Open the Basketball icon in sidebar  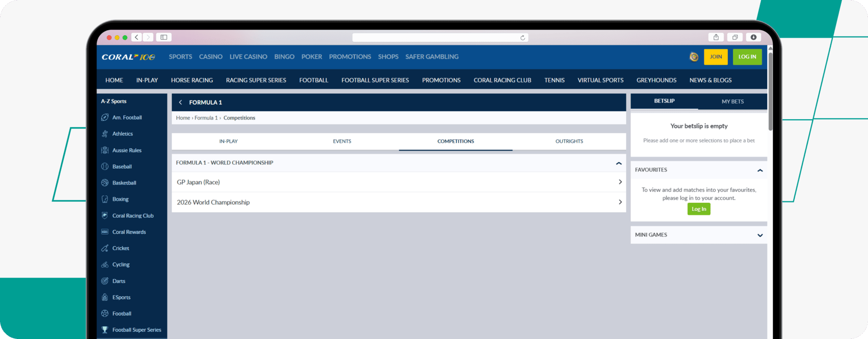click(x=105, y=183)
